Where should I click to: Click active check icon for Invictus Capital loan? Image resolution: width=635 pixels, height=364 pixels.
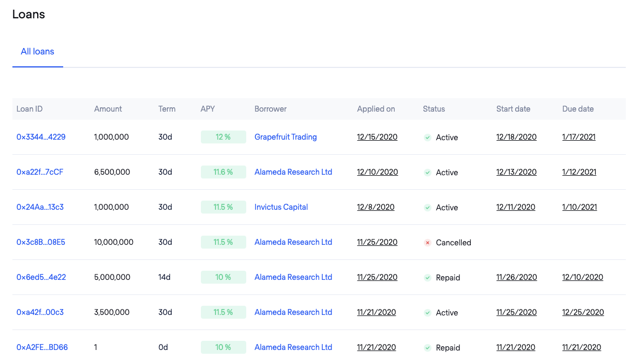pyautogui.click(x=427, y=208)
